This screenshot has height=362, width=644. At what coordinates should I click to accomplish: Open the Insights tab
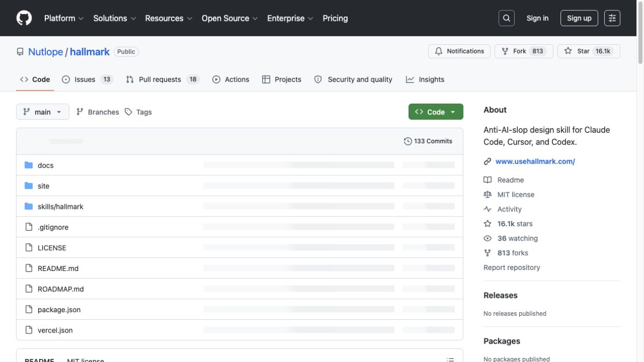[x=425, y=79]
